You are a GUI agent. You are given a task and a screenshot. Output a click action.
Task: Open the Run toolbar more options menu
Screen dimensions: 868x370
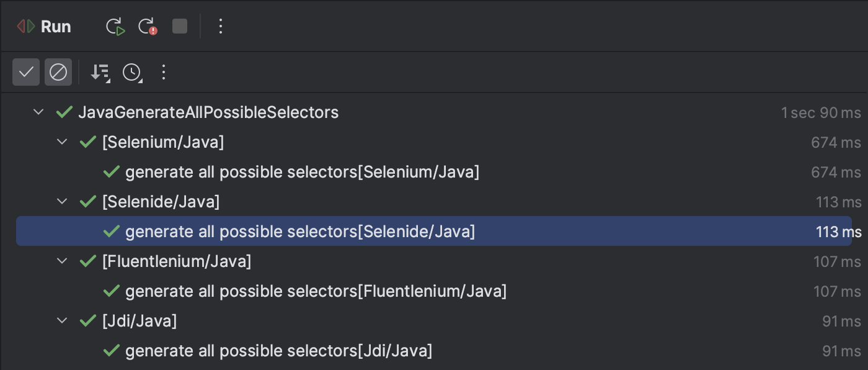point(220,26)
